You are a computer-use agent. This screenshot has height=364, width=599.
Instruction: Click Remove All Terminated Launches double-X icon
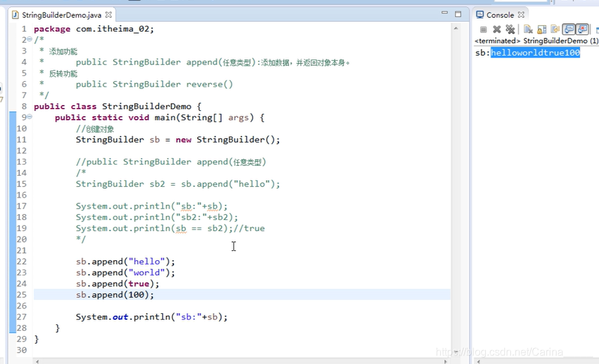[x=510, y=29]
